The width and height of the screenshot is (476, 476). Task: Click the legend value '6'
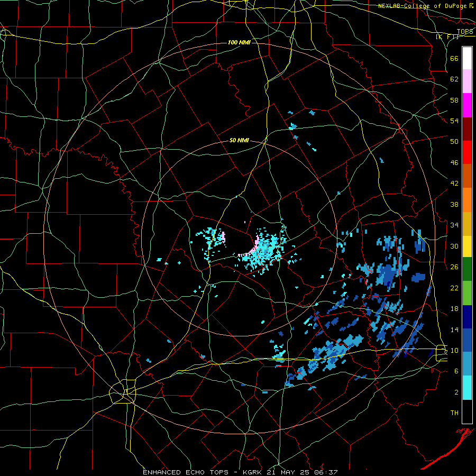[456, 371]
